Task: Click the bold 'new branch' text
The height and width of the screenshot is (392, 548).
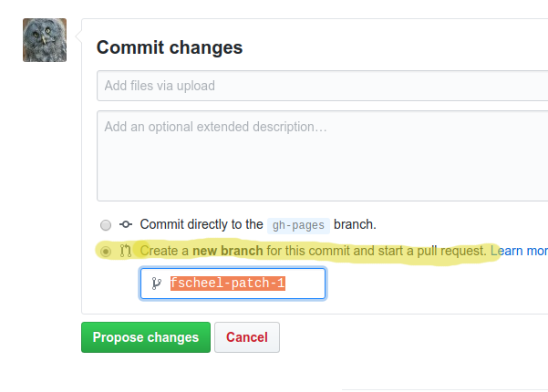Action: point(228,251)
